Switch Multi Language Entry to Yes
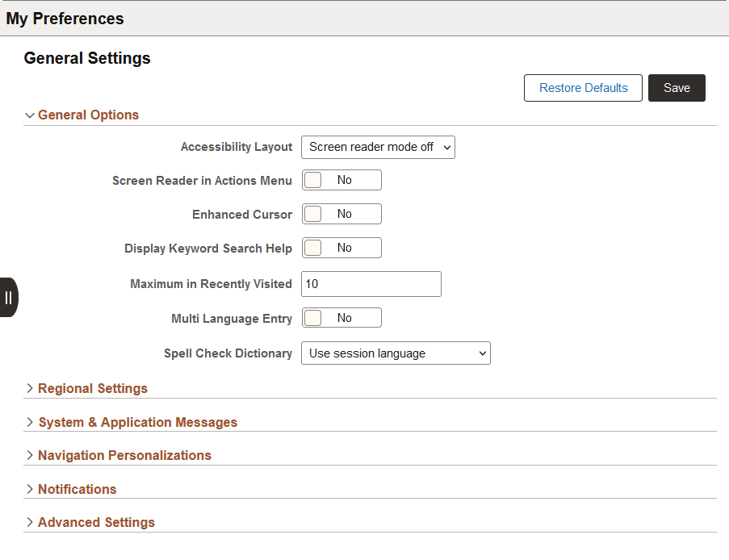Image resolution: width=729 pixels, height=560 pixels. click(341, 317)
